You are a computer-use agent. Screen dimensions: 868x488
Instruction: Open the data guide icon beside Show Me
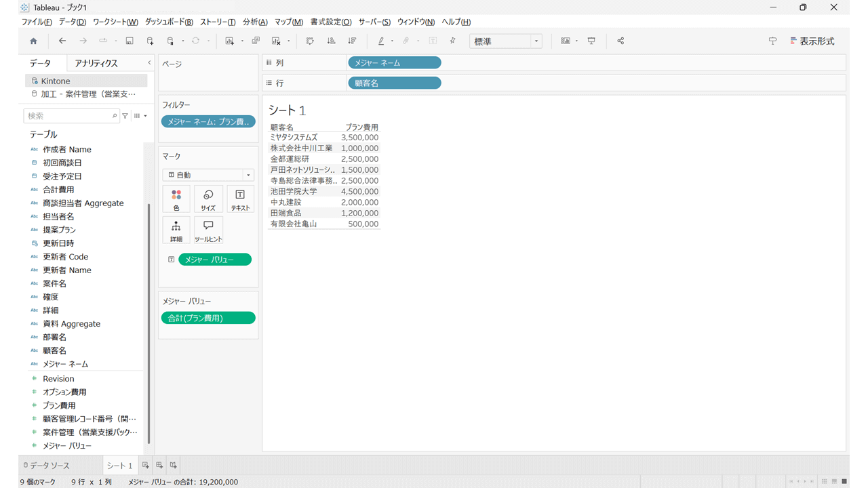tap(772, 41)
